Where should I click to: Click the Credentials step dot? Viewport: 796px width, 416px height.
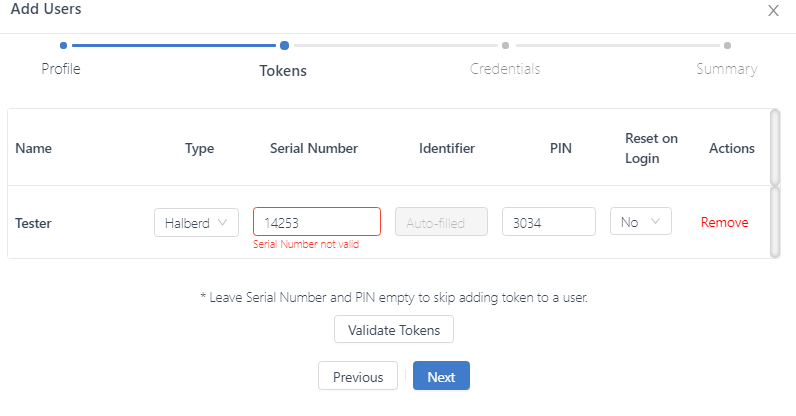pos(506,45)
